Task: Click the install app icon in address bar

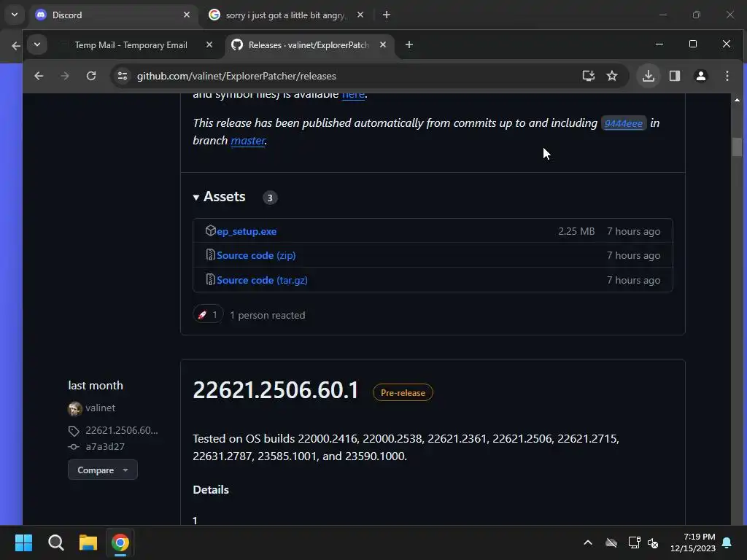Action: click(x=589, y=76)
